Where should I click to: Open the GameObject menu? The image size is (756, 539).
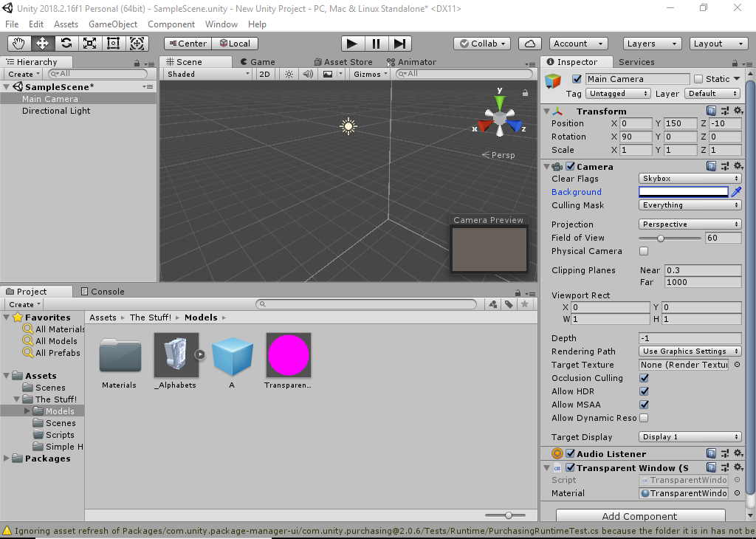113,24
